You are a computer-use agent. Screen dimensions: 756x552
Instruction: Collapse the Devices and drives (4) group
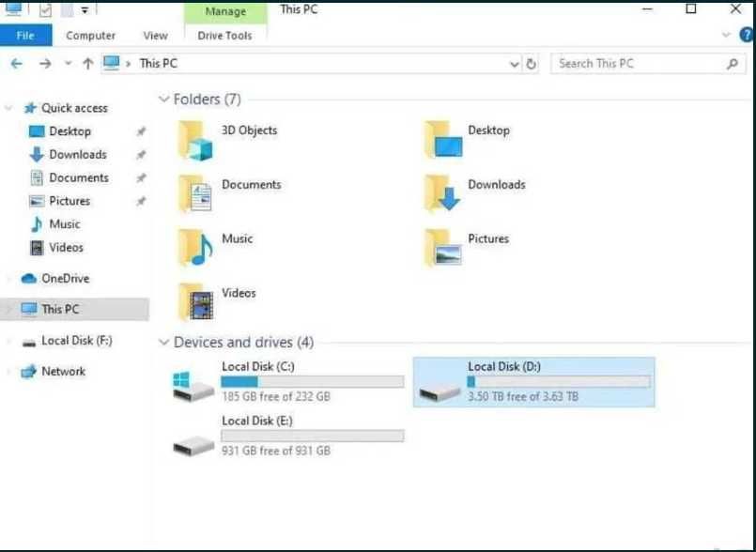(x=164, y=343)
